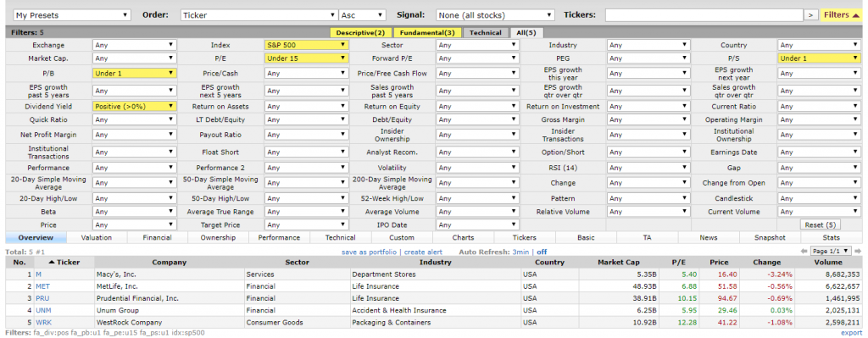This screenshot has width=868, height=338.
Task: Click the export link
Action: [x=851, y=332]
